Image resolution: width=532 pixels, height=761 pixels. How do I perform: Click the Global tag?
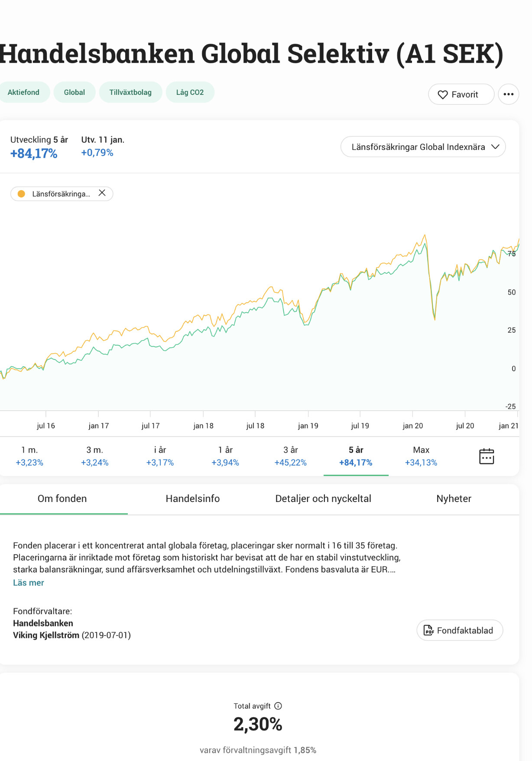(75, 92)
